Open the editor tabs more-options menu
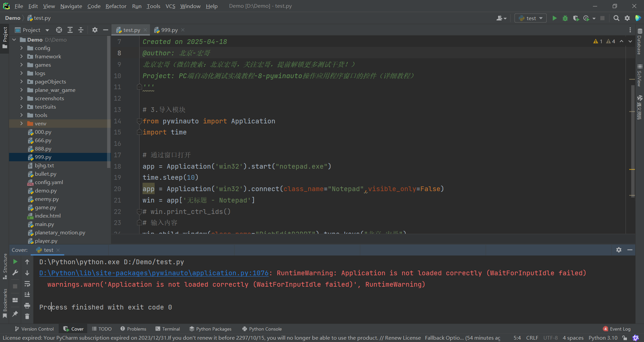Image resolution: width=644 pixels, height=342 pixels. coord(630,30)
